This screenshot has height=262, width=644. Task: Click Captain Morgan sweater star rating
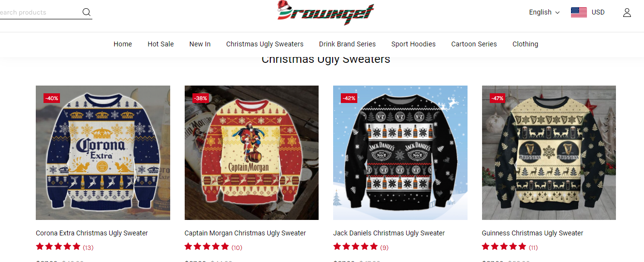206,247
